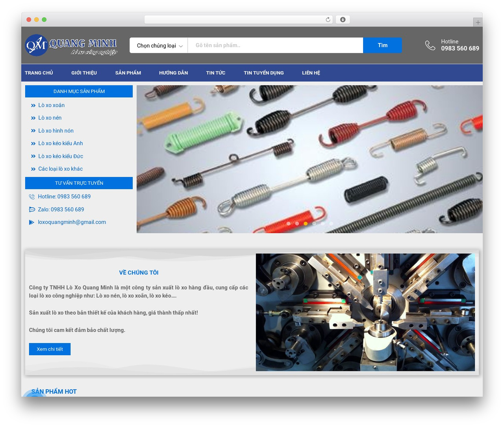Go to the TIN TỨC menu item

tap(216, 73)
